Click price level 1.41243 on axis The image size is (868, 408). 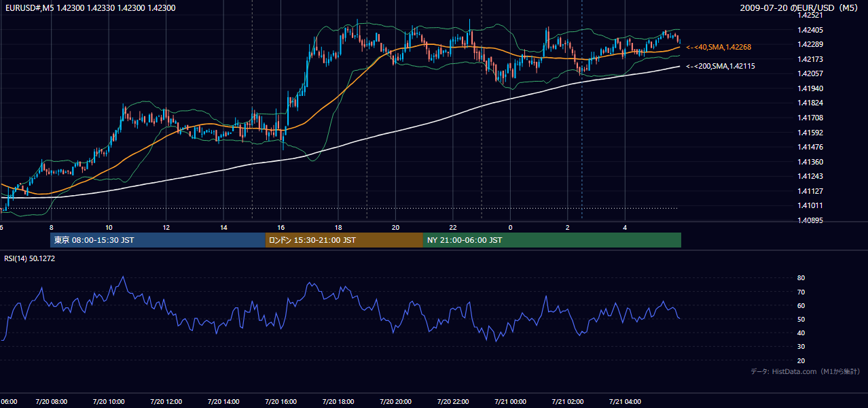coord(810,176)
